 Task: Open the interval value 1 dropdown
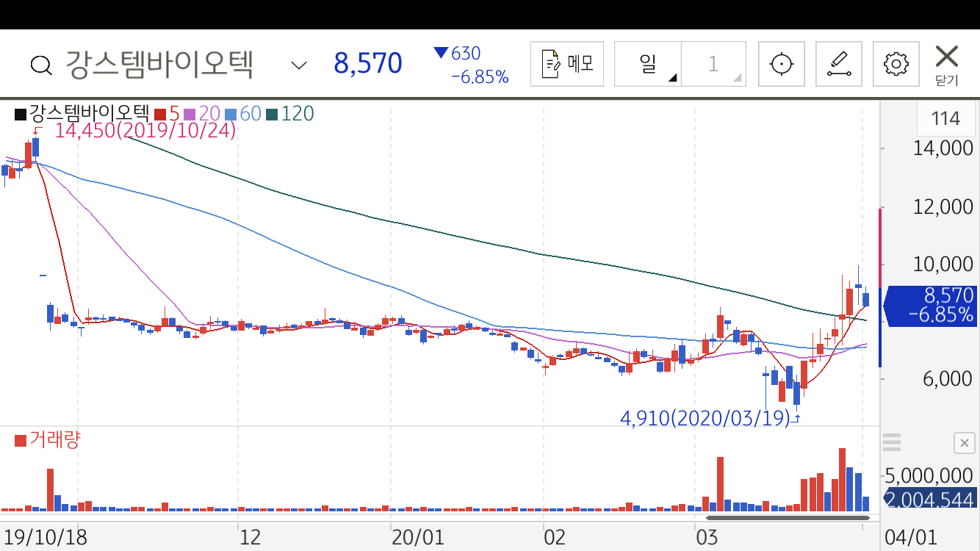713,64
